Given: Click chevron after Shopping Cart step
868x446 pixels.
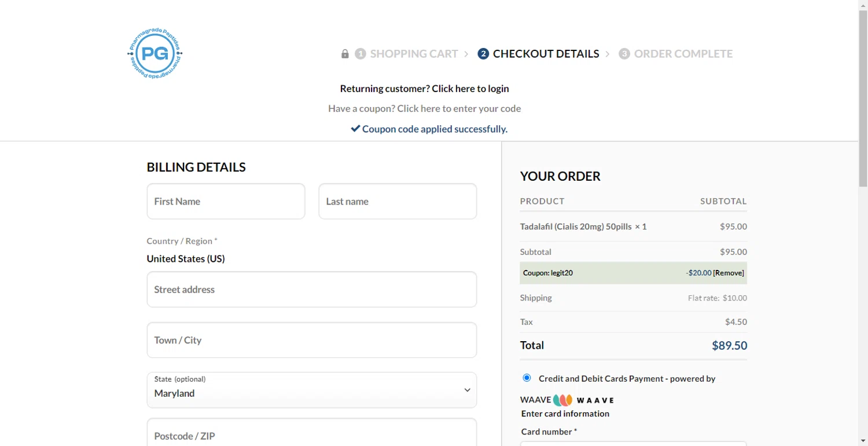Looking at the screenshot, I should [466, 54].
